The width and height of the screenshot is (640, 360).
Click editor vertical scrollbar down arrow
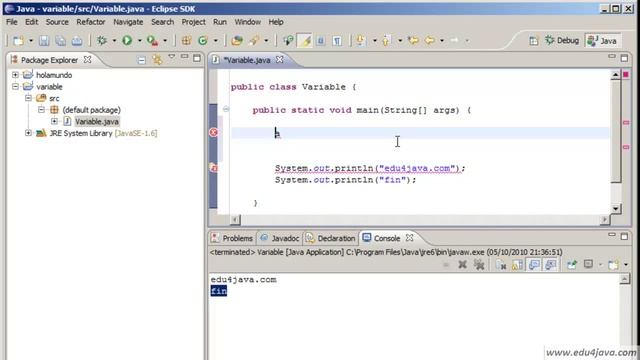(616, 209)
